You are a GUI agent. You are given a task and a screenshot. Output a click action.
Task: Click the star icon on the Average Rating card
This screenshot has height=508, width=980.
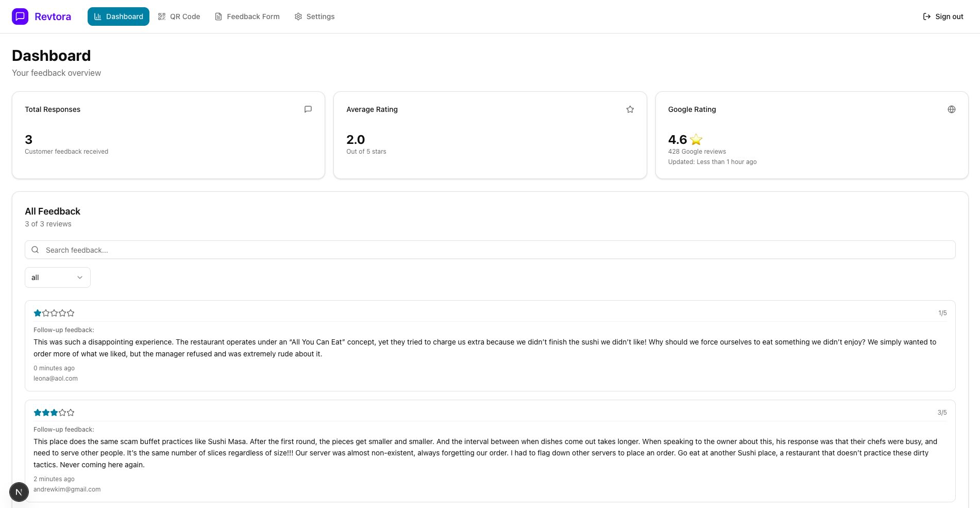(630, 109)
